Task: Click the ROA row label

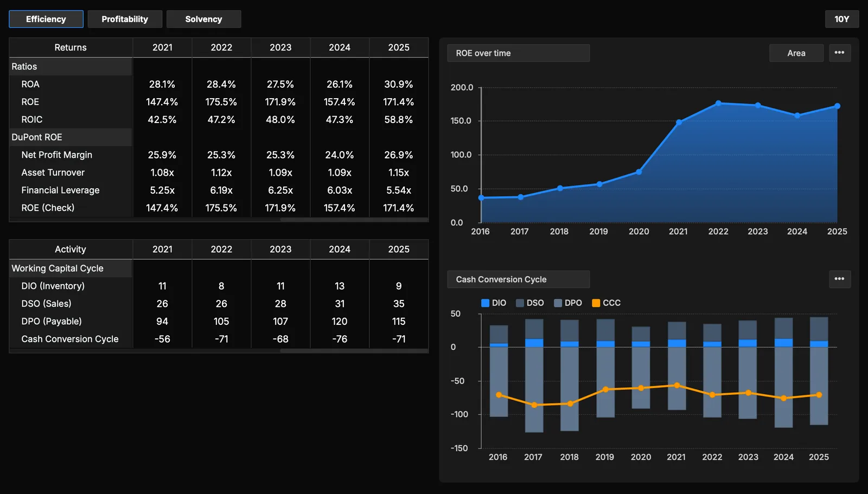Action: [x=30, y=85]
